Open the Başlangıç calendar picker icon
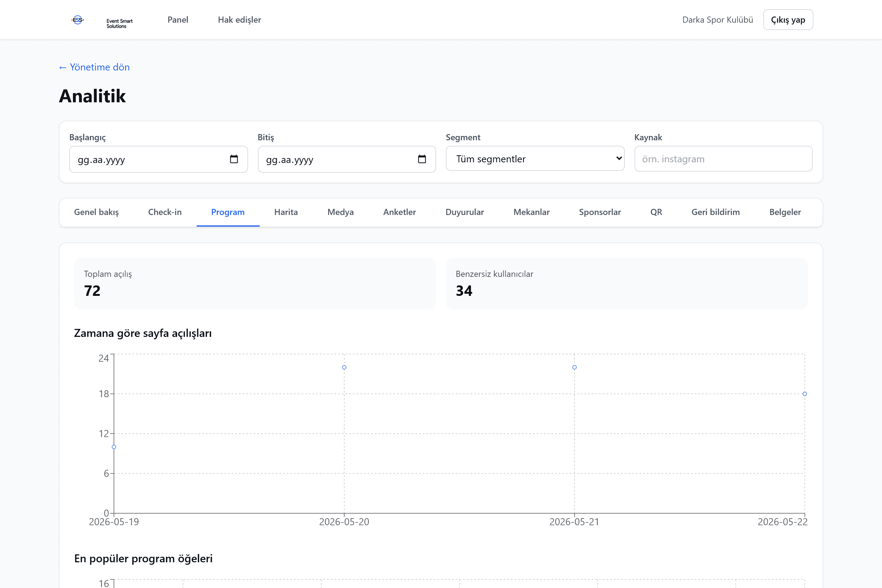 point(234,159)
